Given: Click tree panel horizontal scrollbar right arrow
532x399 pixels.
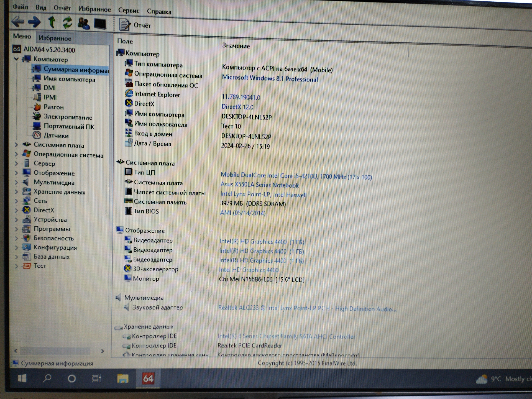Looking at the screenshot, I should click(103, 351).
